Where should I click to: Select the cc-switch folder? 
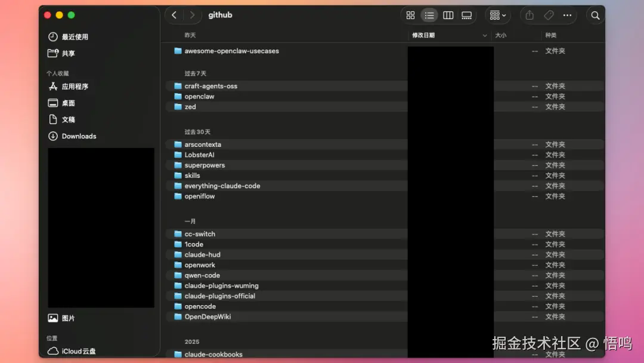pyautogui.click(x=200, y=234)
